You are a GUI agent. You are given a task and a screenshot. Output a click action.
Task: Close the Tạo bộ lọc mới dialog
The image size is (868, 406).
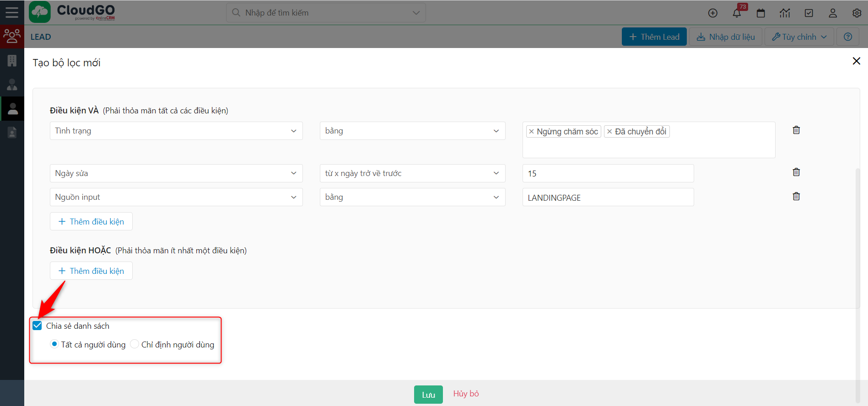[857, 61]
